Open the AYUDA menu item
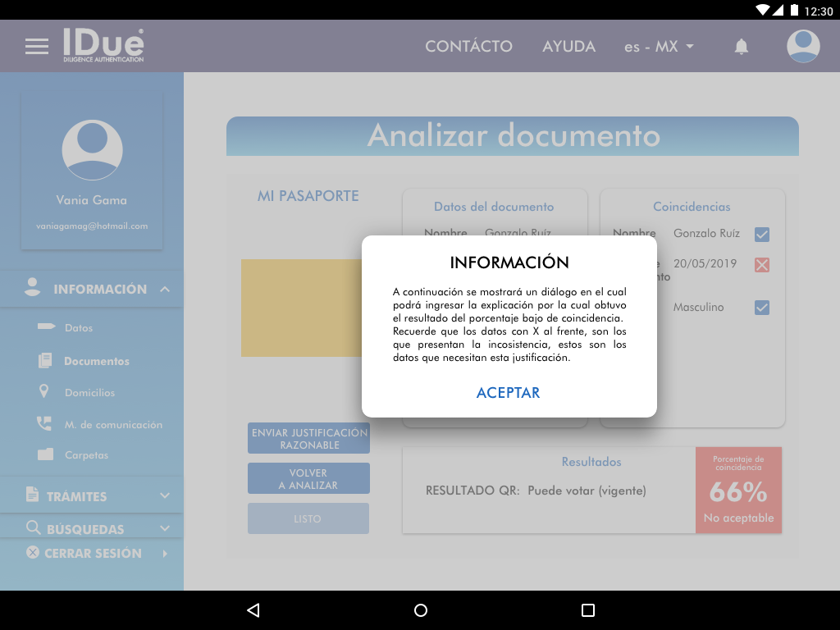Screen dimensions: 840x630 tap(568, 47)
